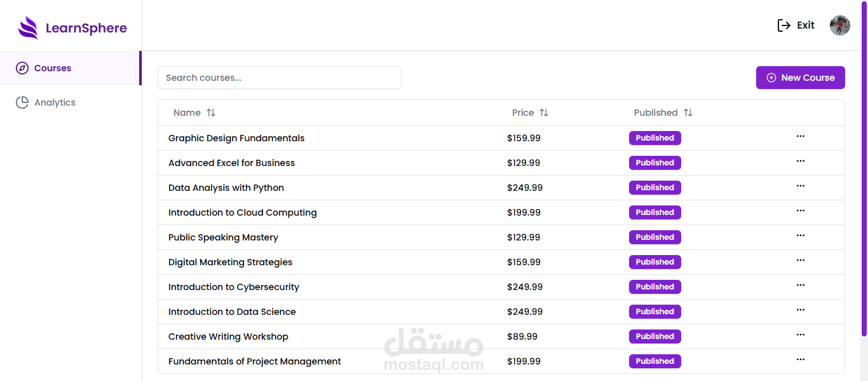Click the LearnSphere logo icon
The image size is (868, 381).
28,28
